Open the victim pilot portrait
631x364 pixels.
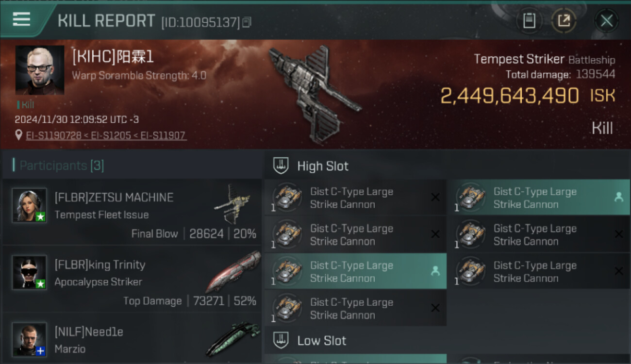pyautogui.click(x=40, y=70)
